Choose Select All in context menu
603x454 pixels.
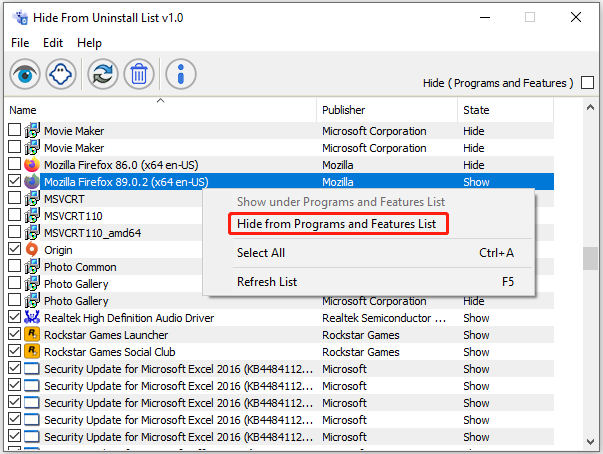tap(261, 253)
